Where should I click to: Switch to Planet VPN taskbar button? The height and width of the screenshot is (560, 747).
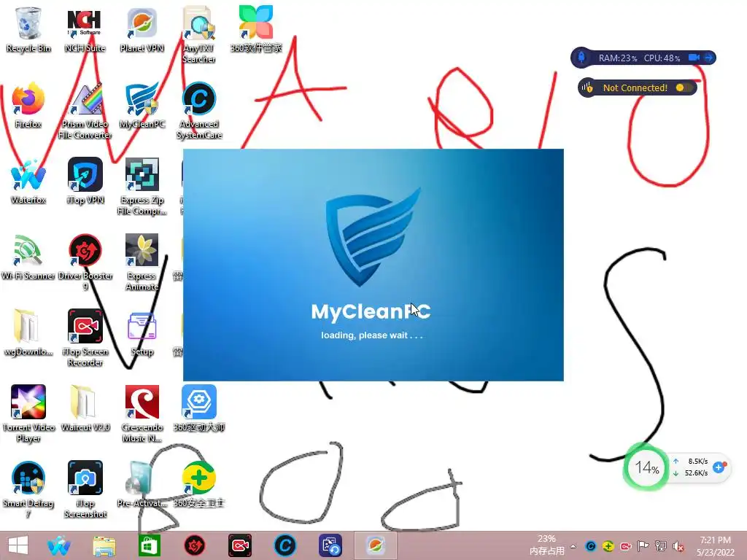pos(376,545)
